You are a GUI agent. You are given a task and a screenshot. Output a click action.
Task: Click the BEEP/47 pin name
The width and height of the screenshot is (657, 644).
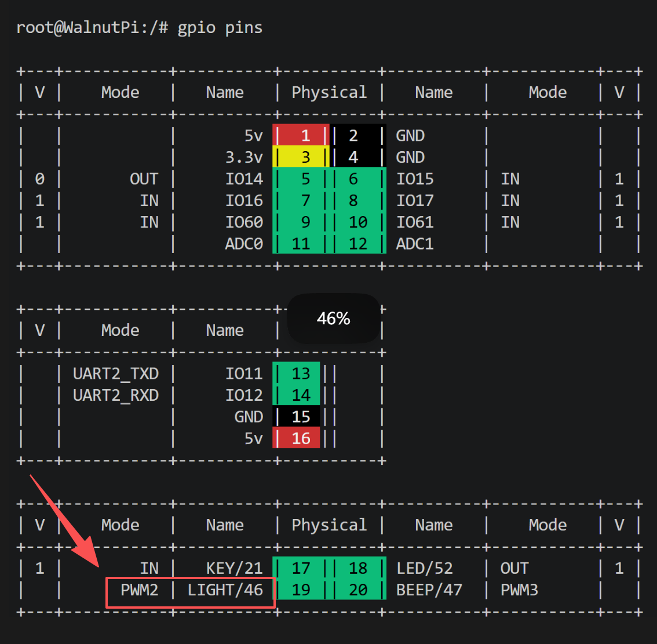[x=429, y=590]
